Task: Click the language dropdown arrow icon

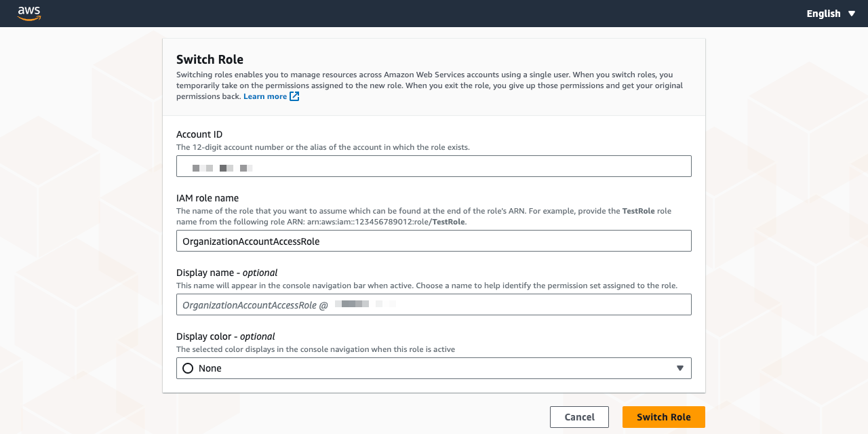Action: [852, 14]
